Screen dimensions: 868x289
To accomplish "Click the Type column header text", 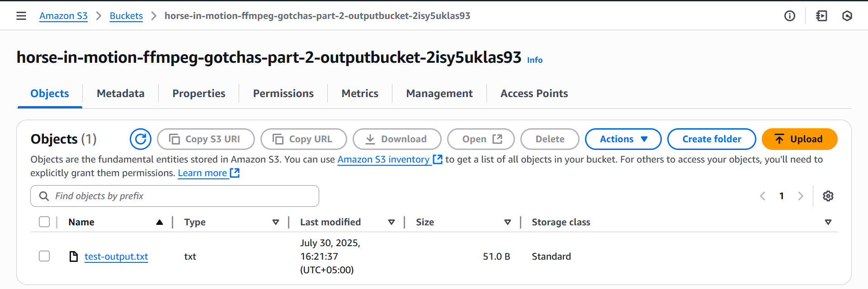I will [195, 222].
